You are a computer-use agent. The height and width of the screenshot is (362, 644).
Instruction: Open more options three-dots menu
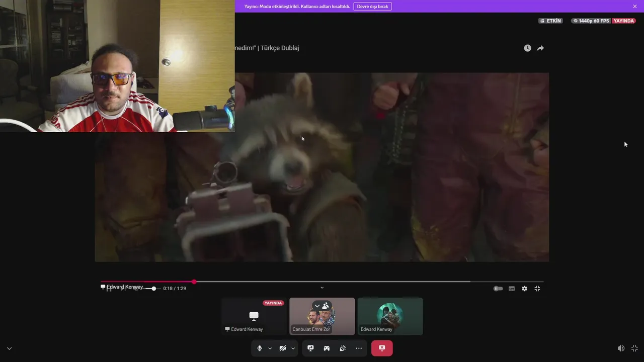click(359, 348)
